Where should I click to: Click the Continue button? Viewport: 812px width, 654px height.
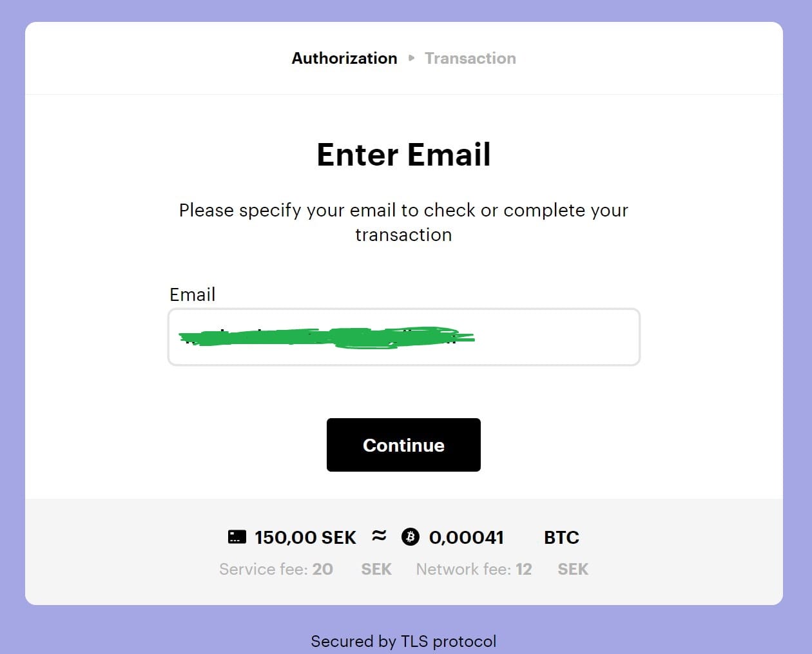(x=403, y=445)
